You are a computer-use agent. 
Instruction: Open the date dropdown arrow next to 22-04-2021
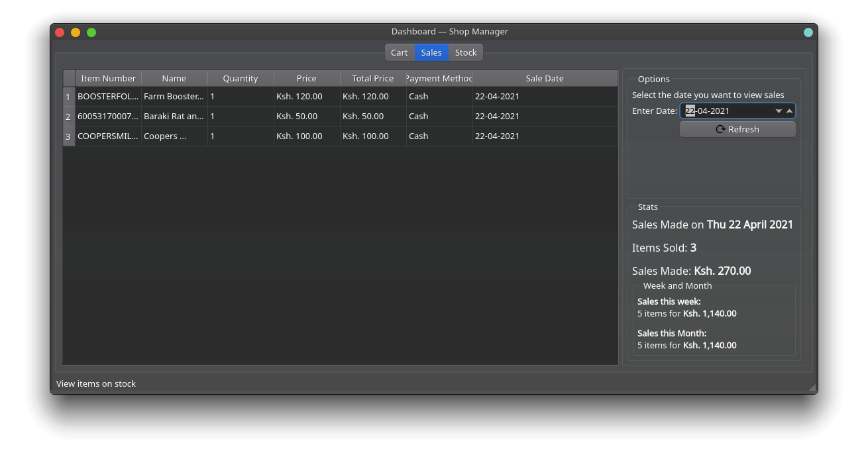pos(779,111)
